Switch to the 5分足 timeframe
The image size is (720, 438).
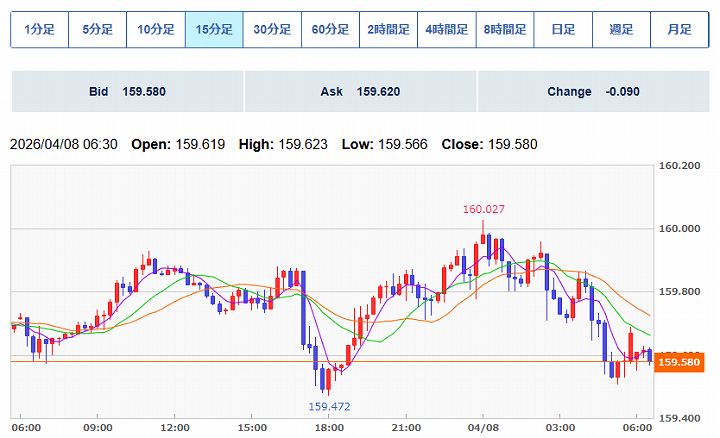[x=97, y=30]
